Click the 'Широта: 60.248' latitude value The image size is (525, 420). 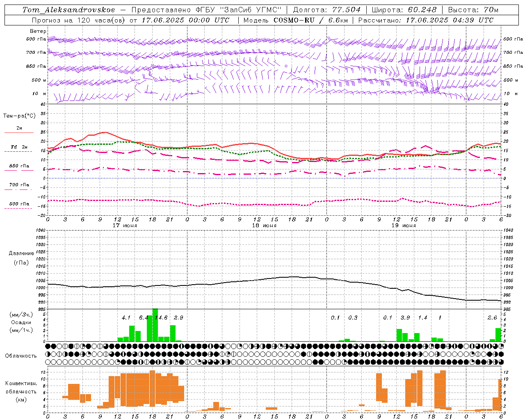coord(404,10)
